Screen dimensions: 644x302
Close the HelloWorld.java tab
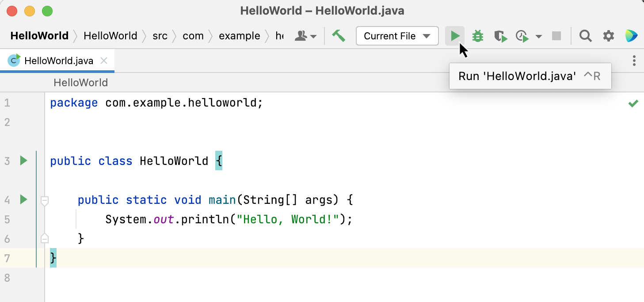[x=104, y=61]
